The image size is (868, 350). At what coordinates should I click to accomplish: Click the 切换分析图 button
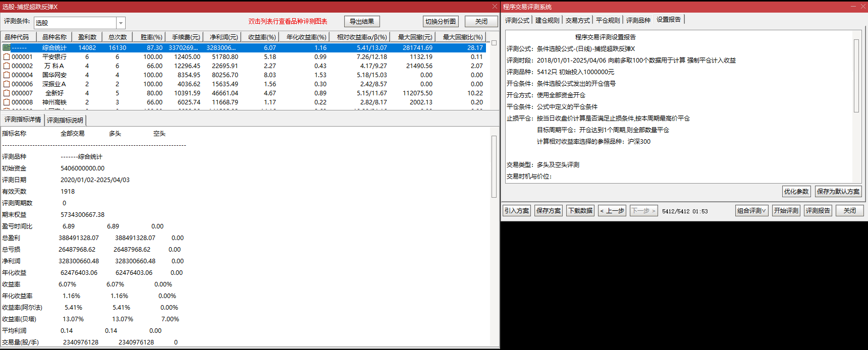click(441, 22)
